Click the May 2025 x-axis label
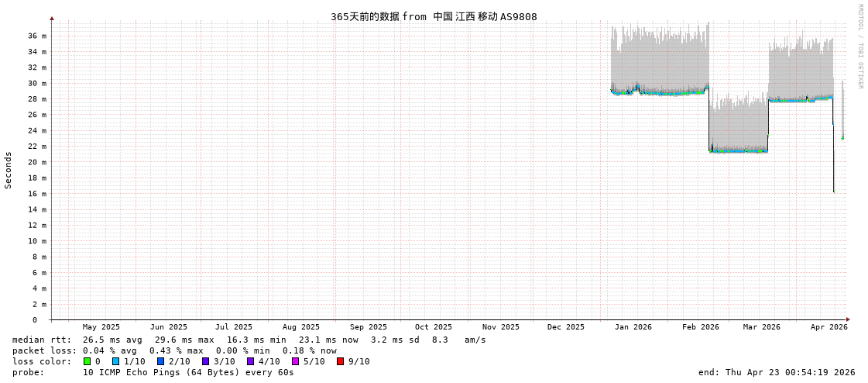This screenshot has height=383, width=868. pos(101,327)
